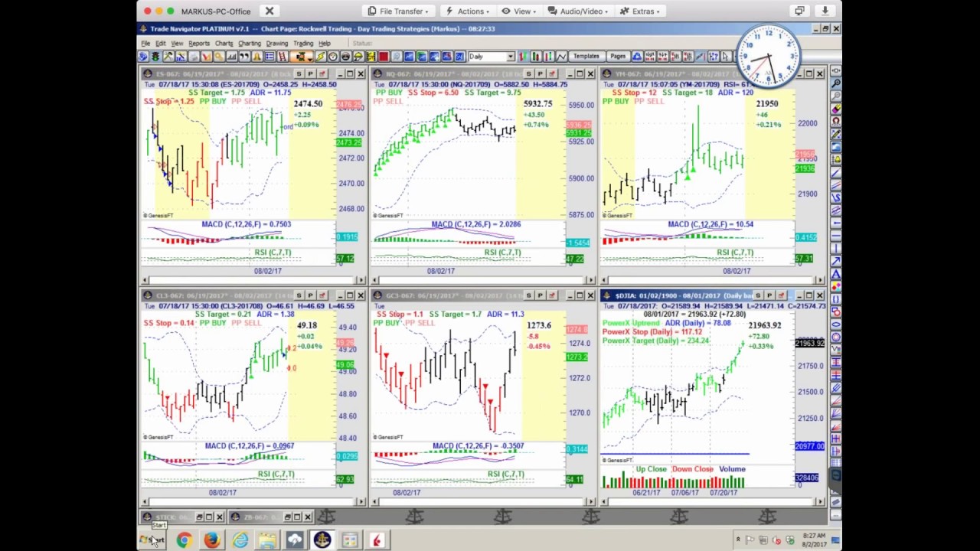
Task: Click the lightning bolt toolbar icon
Action: pyautogui.click(x=320, y=57)
